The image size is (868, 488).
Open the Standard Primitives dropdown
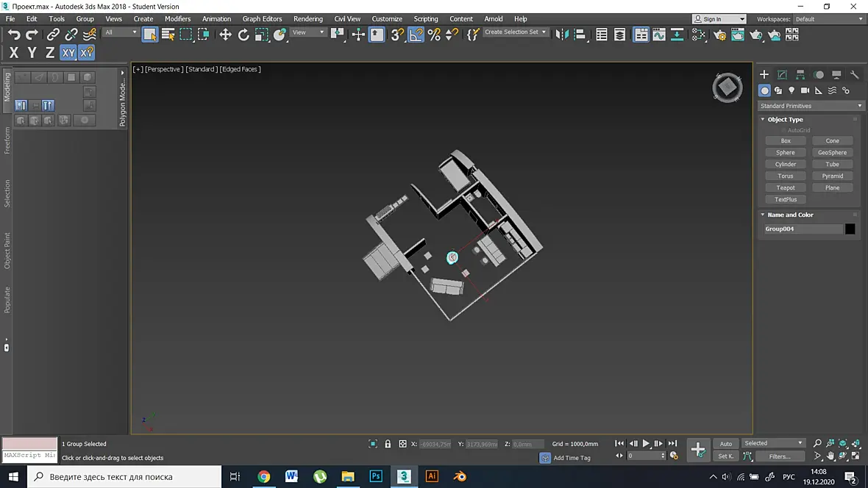811,106
